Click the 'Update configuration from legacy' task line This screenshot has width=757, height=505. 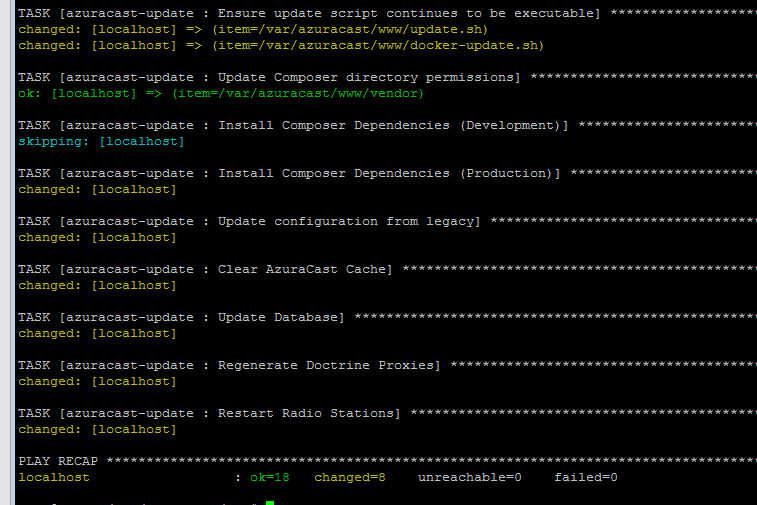click(387, 221)
